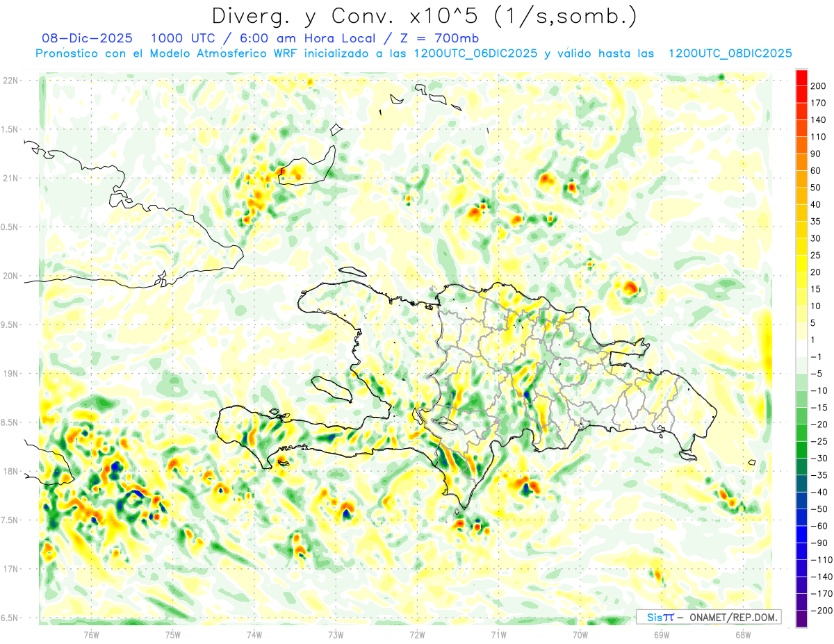Click the 68W longitude axis label
This screenshot has width=834, height=644.
(x=743, y=634)
